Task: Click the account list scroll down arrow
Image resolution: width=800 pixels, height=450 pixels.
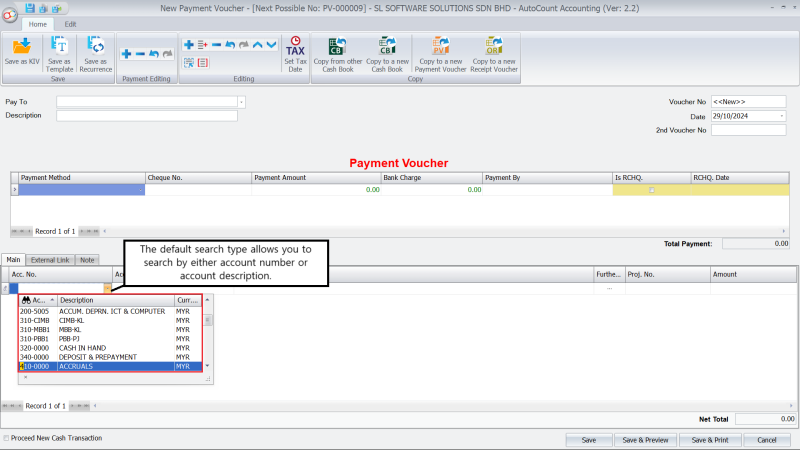Action: click(207, 366)
